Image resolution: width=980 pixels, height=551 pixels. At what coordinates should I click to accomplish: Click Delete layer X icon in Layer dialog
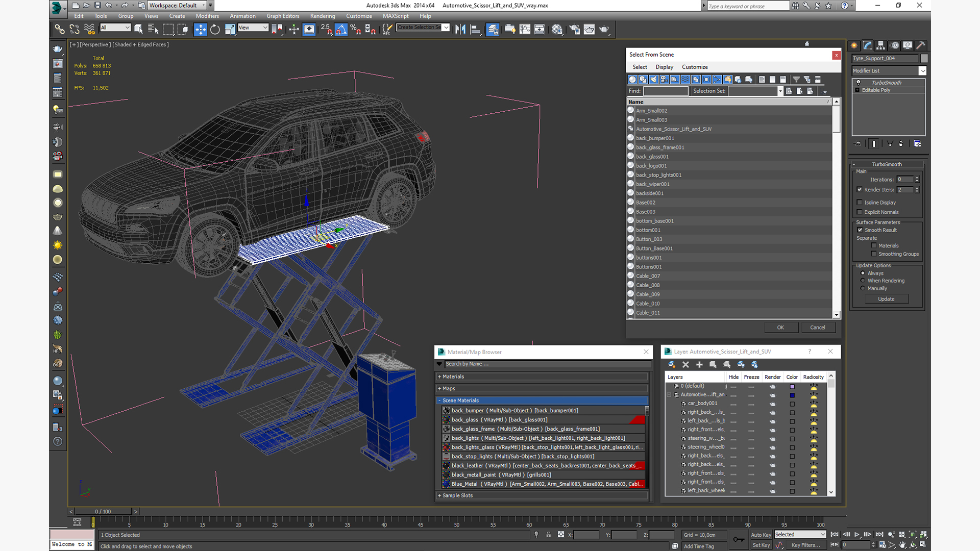[x=685, y=365]
